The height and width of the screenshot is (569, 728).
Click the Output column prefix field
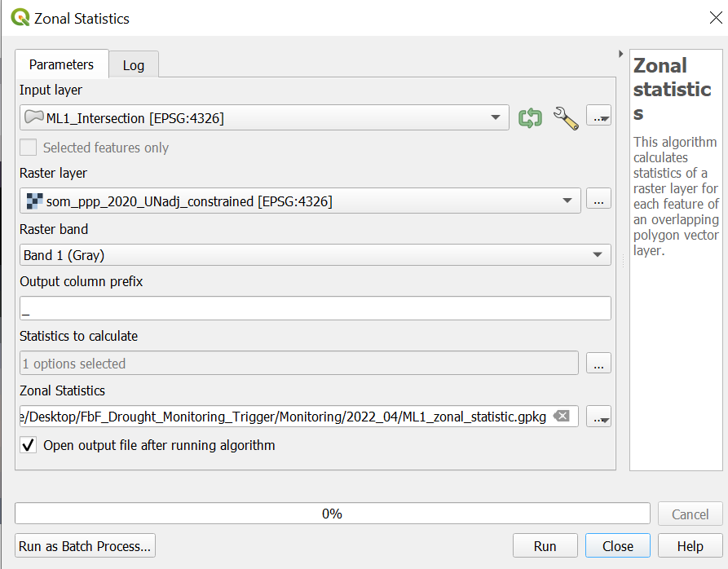(x=315, y=308)
